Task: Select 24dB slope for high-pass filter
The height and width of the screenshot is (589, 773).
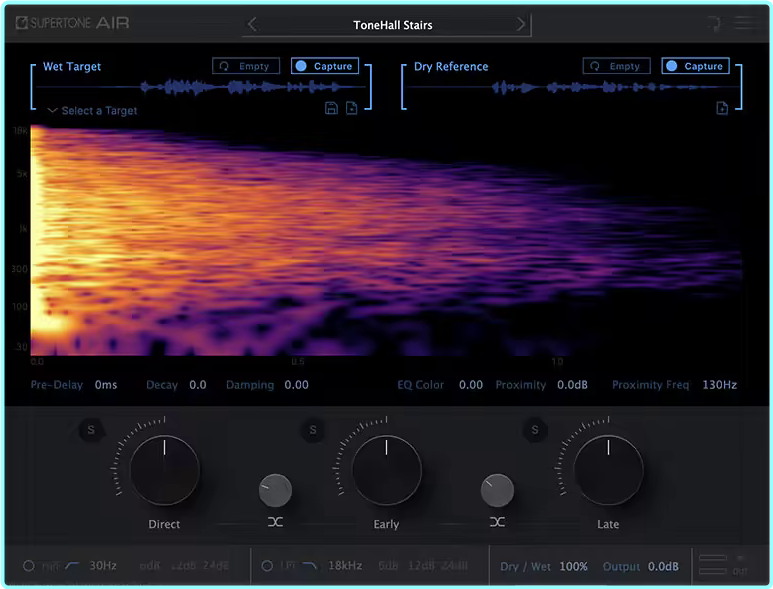Action: pyautogui.click(x=216, y=565)
